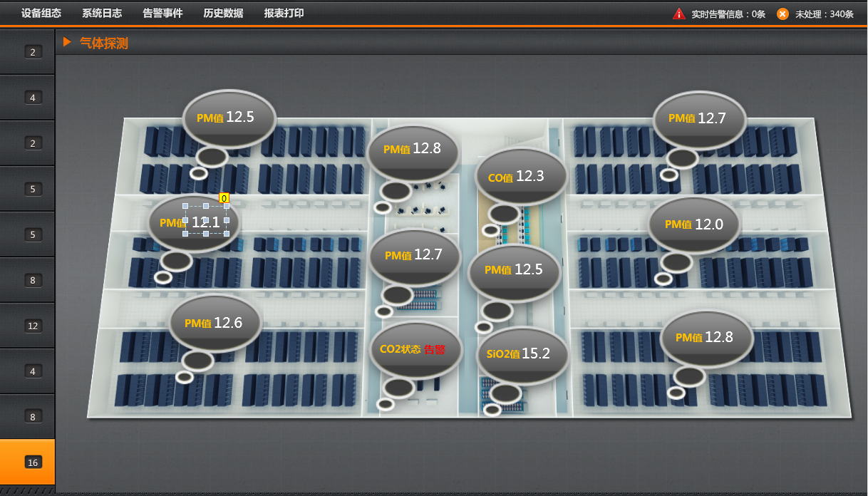
Task: Click the 实时告警信息：0条 status text
Action: pos(728,14)
